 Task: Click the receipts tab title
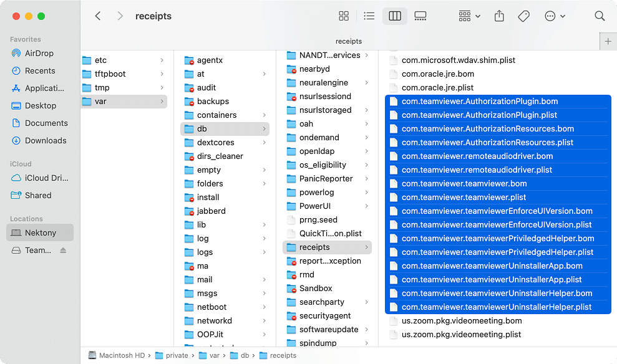click(x=348, y=41)
